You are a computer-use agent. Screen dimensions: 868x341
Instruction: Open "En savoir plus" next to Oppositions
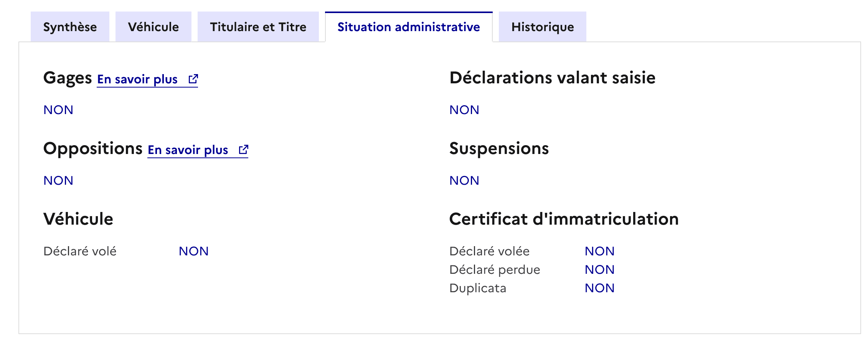187,150
